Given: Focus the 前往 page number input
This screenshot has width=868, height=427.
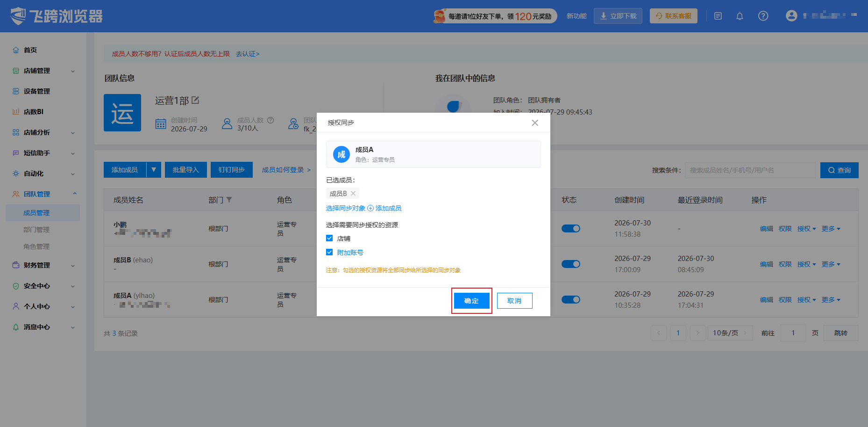Looking at the screenshot, I should click(793, 333).
